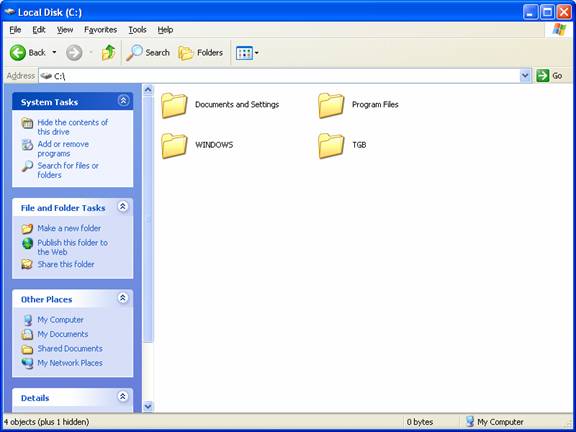Click Publish this folder to the Web link

click(73, 247)
